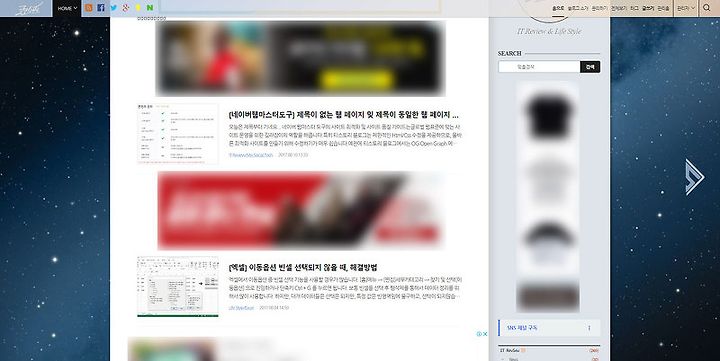720x361 pixels.
Task: Open the Google Plus icon
Action: point(125,8)
